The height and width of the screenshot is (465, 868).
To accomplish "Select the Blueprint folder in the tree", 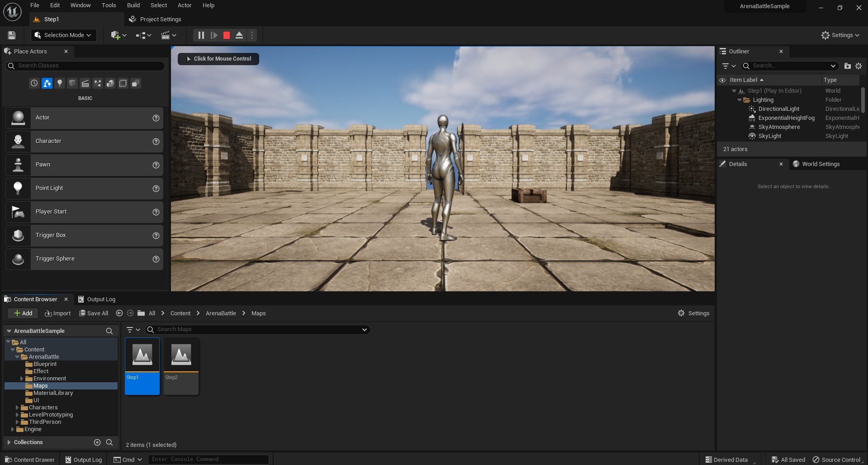I will coord(45,364).
